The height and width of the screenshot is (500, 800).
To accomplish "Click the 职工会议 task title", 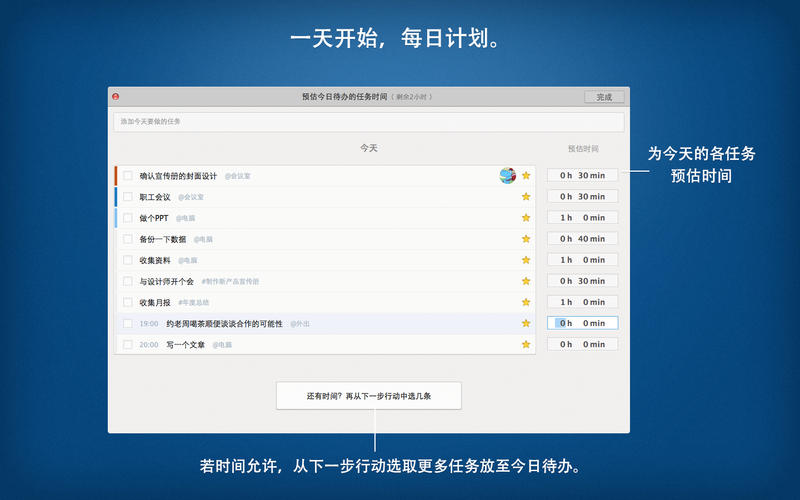I will tap(155, 197).
